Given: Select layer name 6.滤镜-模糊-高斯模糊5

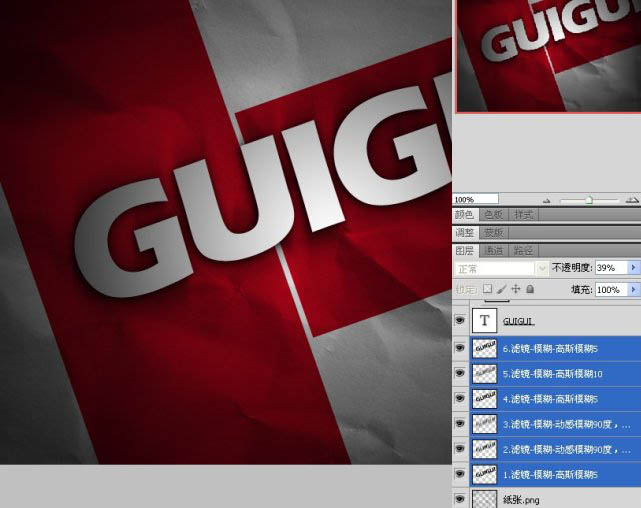Looking at the screenshot, I should (x=550, y=349).
